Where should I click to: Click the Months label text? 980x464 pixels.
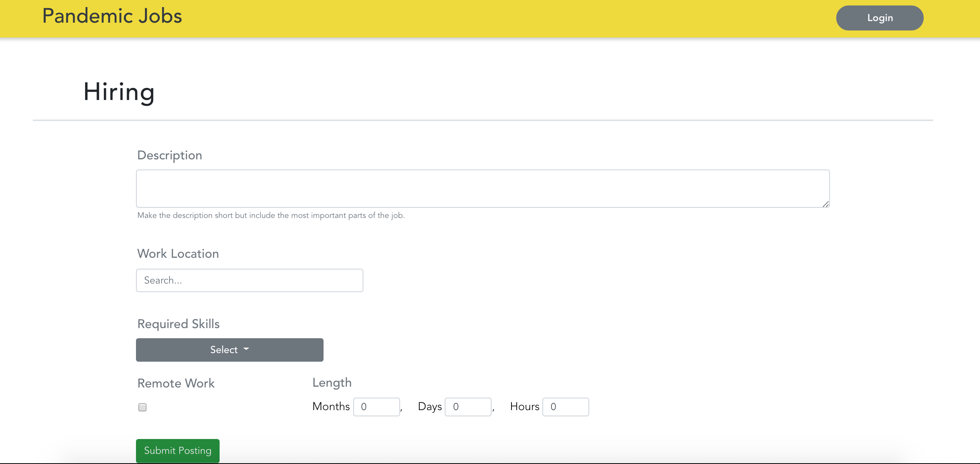(331, 406)
